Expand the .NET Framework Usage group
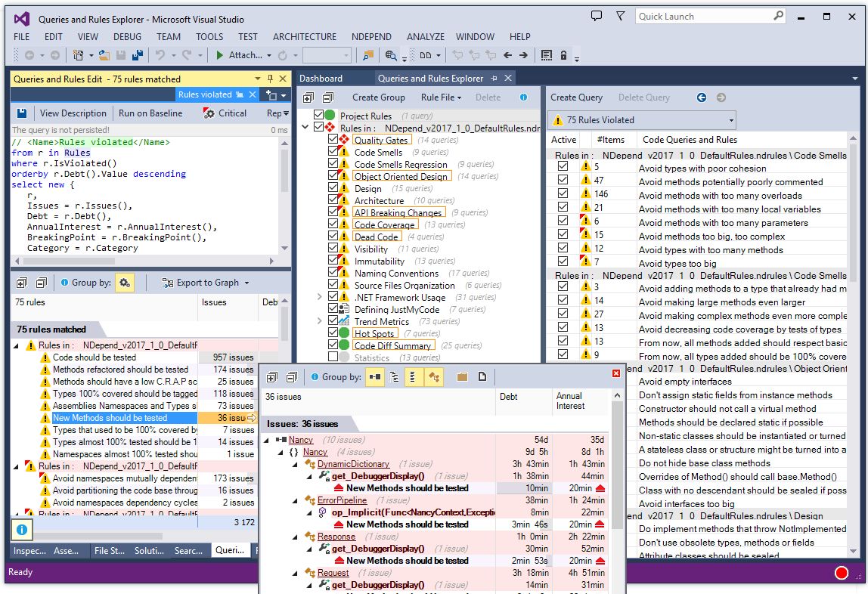Viewport: 868px width, 594px height. [319, 297]
